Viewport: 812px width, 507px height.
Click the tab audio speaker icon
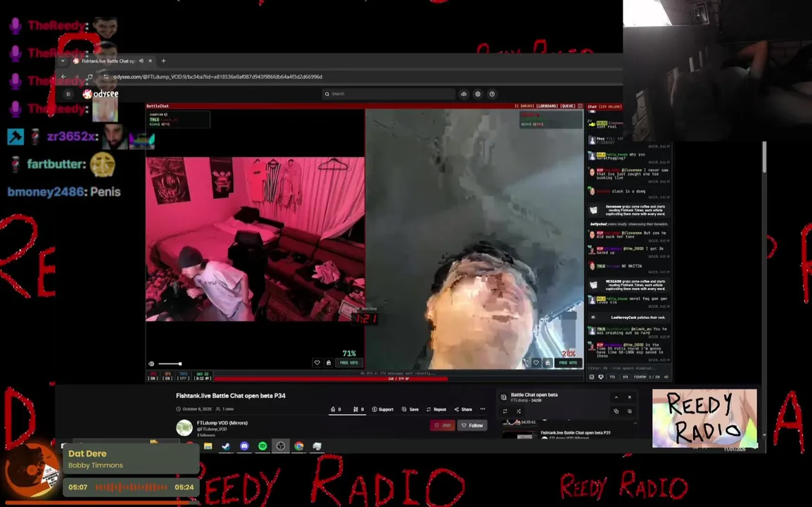pos(141,61)
